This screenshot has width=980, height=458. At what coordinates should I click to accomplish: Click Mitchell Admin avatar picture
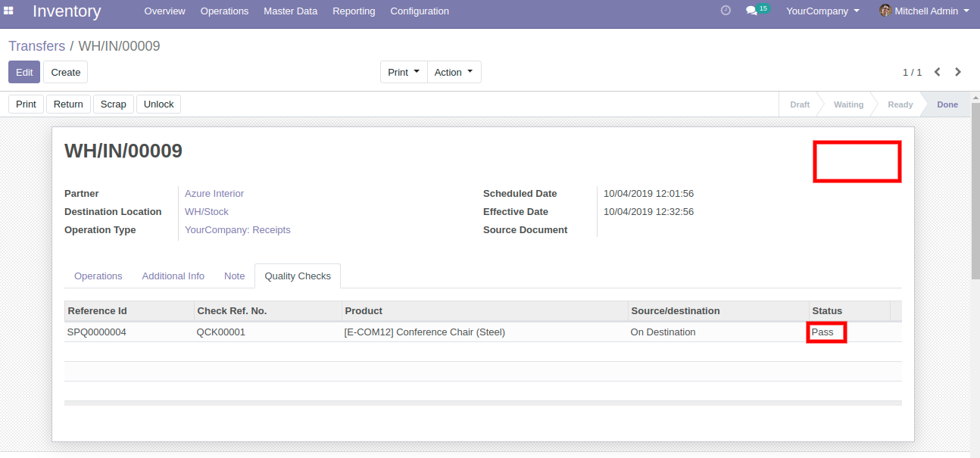[x=885, y=11]
